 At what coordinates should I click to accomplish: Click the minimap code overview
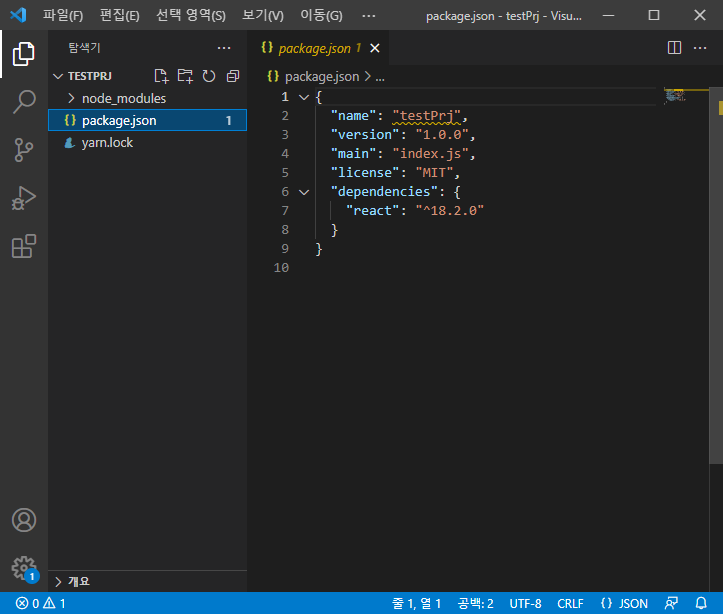point(676,96)
